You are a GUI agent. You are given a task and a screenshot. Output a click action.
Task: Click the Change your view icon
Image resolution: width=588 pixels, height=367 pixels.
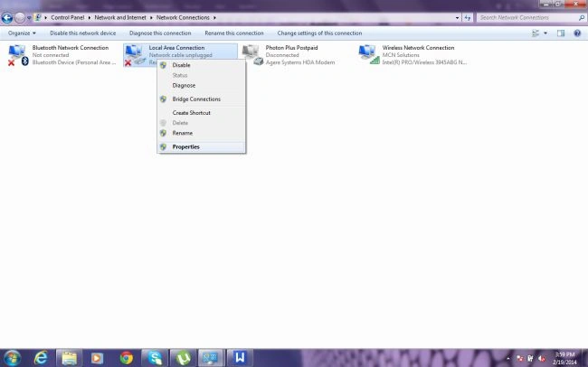point(536,33)
